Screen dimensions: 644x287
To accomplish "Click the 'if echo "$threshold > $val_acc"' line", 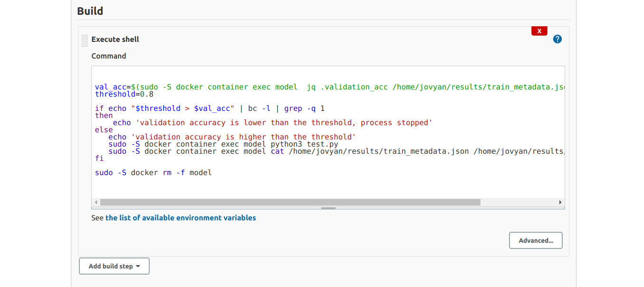I will [x=210, y=109].
